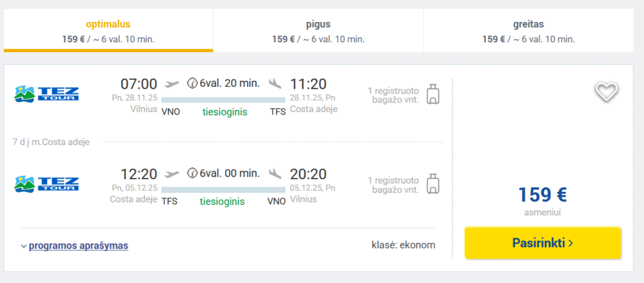
Task: Click the heart favorite icon
Action: click(606, 92)
